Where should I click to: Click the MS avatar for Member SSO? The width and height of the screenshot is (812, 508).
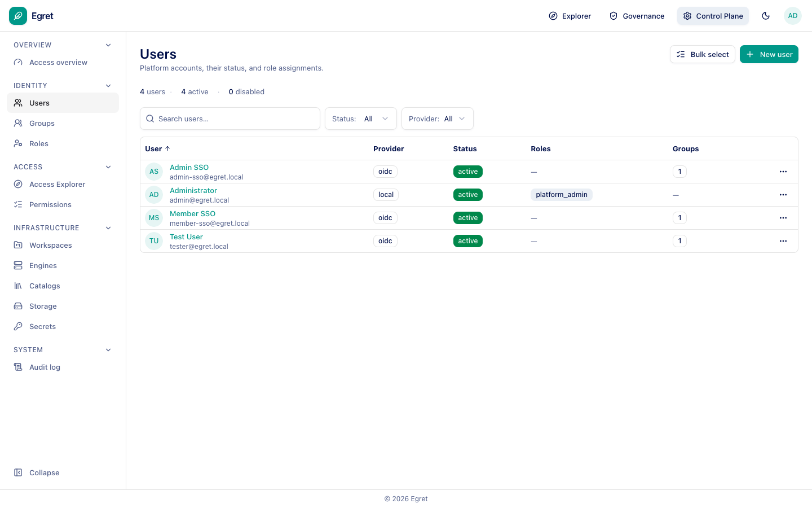pos(154,218)
